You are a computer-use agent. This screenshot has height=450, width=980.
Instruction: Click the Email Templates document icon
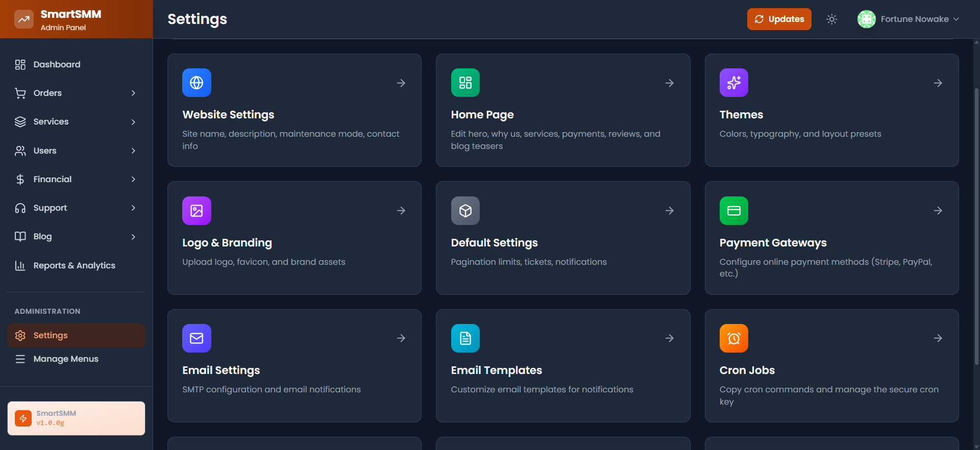pos(465,338)
